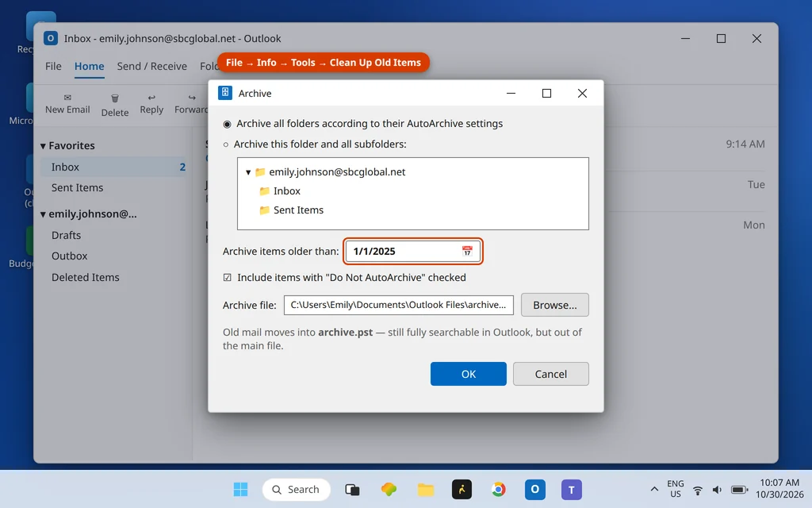Viewport: 812px width, 508px height.
Task: Click the 9:14 AM message timestamp
Action: [x=745, y=144]
